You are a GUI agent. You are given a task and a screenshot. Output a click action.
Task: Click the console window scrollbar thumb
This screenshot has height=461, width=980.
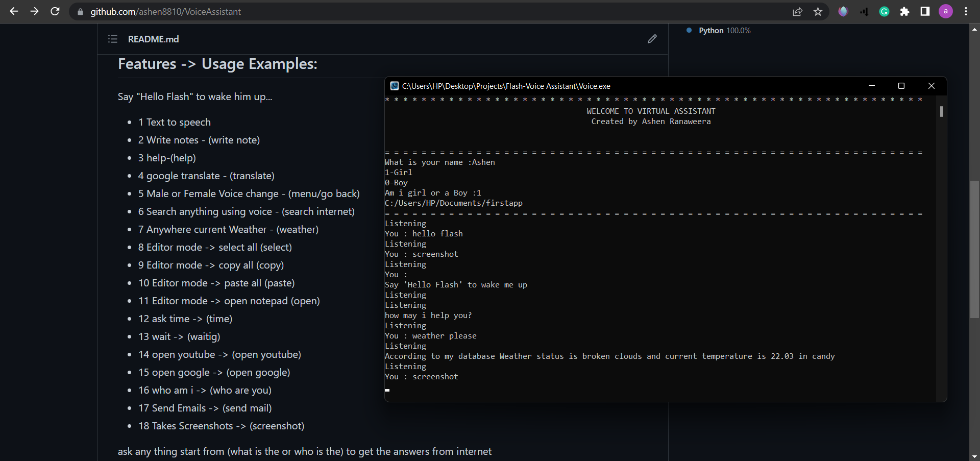(941, 111)
